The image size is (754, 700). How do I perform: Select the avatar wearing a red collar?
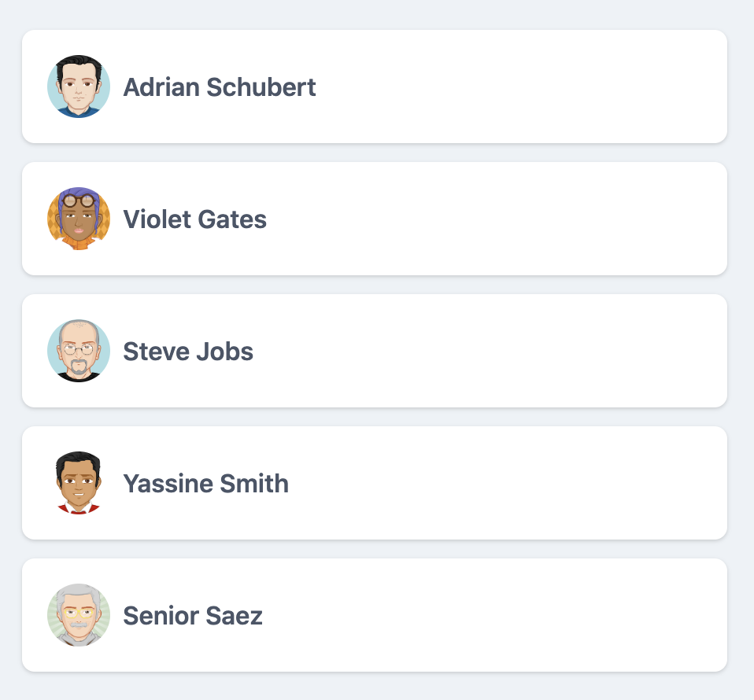coord(79,483)
